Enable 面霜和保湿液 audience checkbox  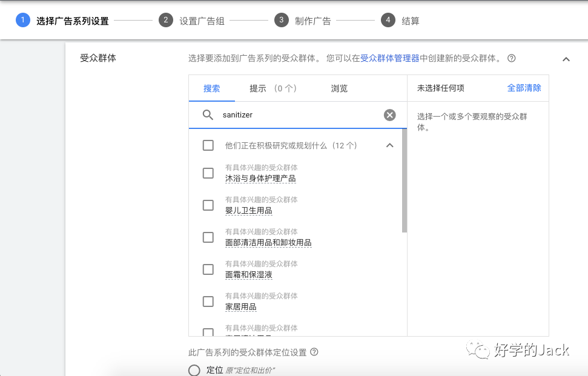(208, 269)
